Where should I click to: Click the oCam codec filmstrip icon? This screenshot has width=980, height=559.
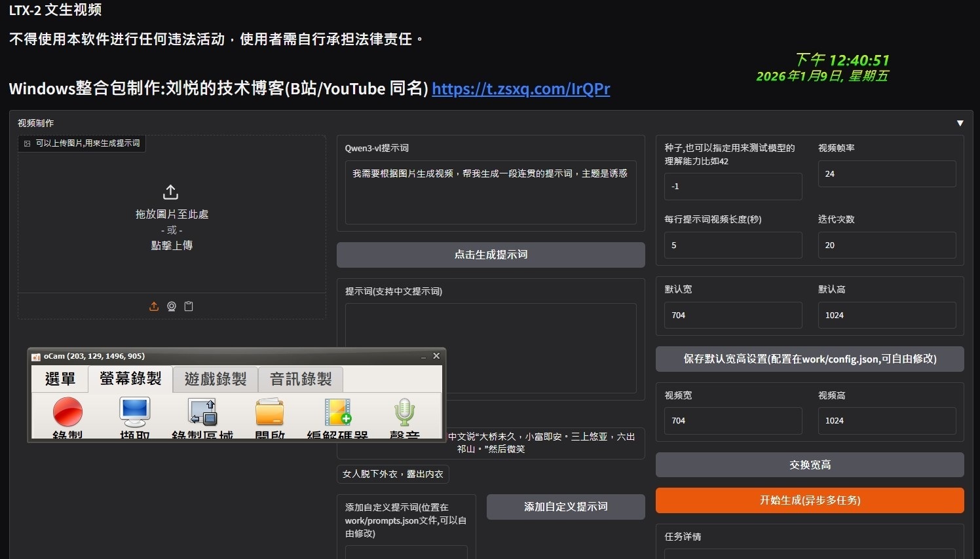[x=337, y=412]
